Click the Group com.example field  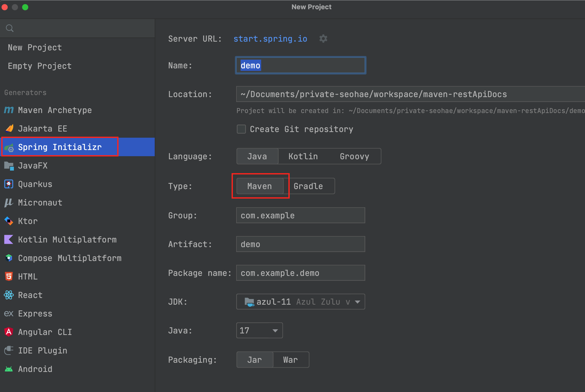tap(300, 215)
